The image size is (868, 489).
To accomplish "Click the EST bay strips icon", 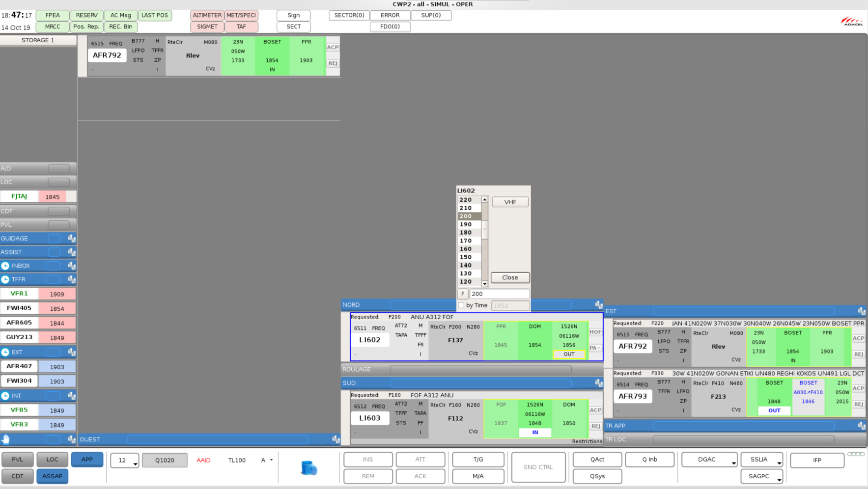I will coord(862,311).
